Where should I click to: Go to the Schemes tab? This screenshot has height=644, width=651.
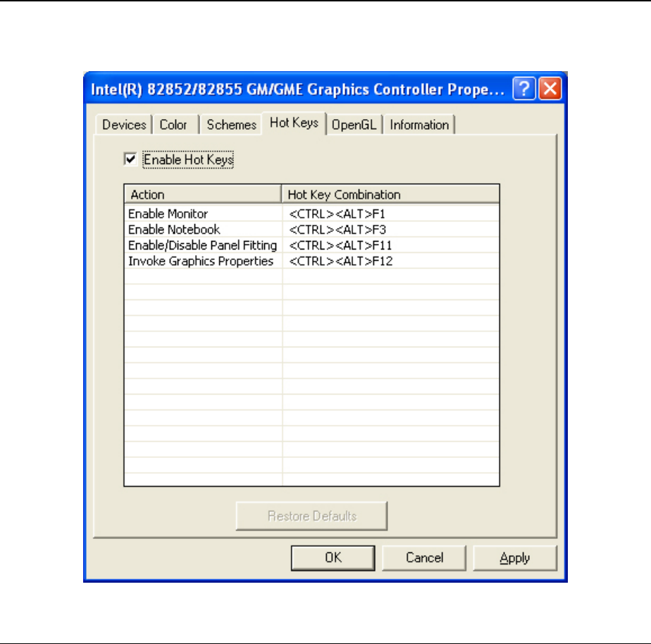(x=231, y=125)
